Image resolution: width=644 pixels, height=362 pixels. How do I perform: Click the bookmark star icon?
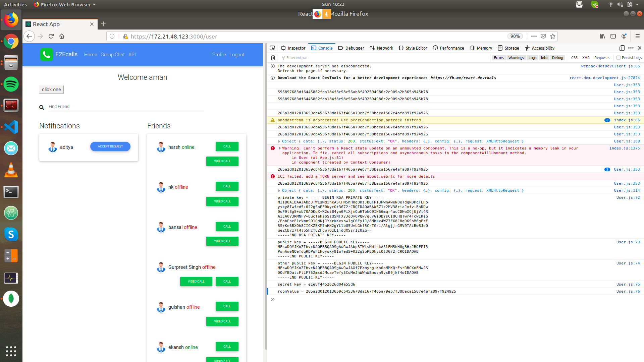point(553,36)
